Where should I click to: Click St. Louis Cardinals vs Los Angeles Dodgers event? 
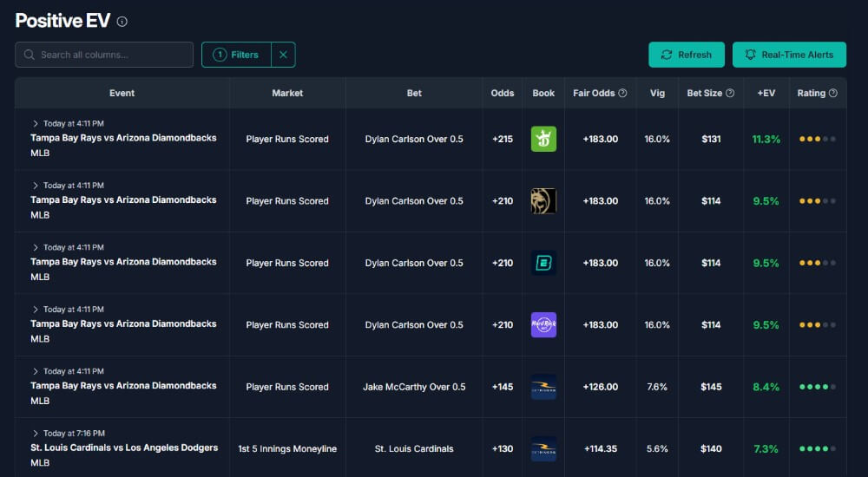click(124, 448)
